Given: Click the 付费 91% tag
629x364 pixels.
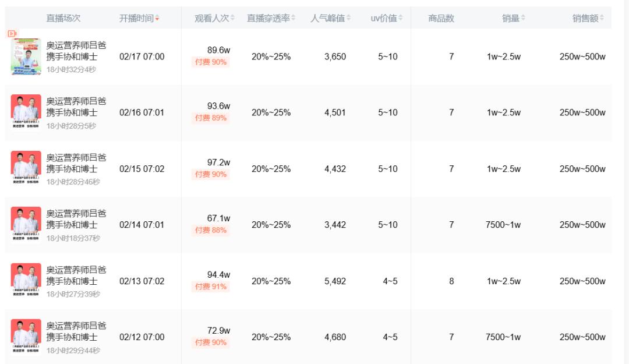Looking at the screenshot, I should [x=211, y=287].
